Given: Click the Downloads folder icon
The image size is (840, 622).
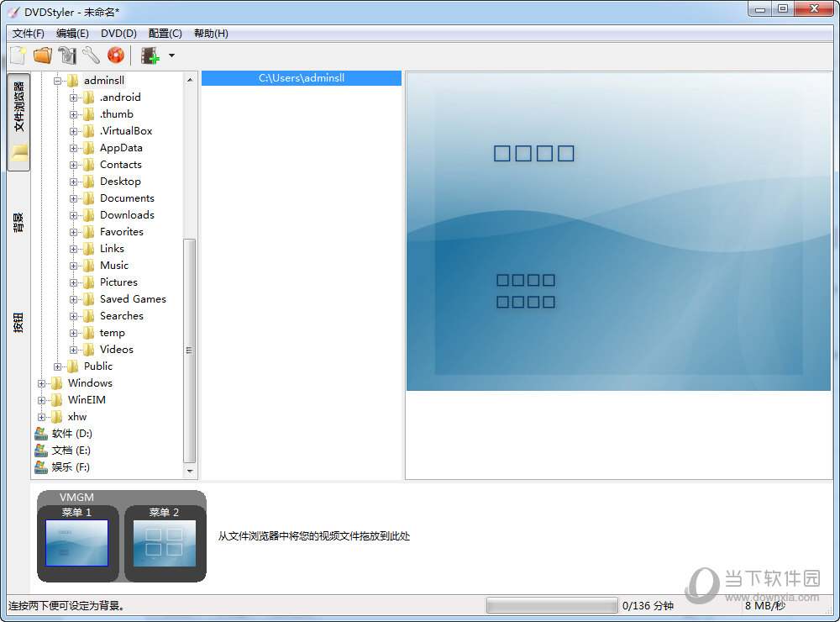Looking at the screenshot, I should click(x=88, y=215).
